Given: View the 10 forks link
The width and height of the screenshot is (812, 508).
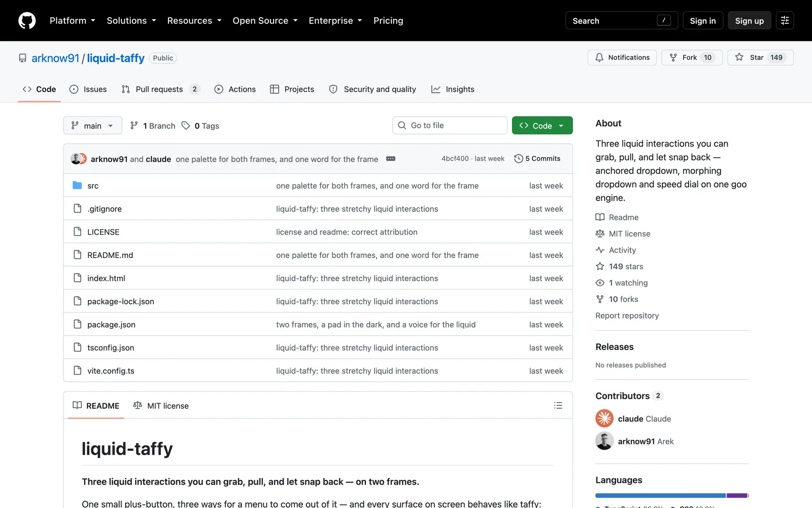Looking at the screenshot, I should [x=617, y=299].
